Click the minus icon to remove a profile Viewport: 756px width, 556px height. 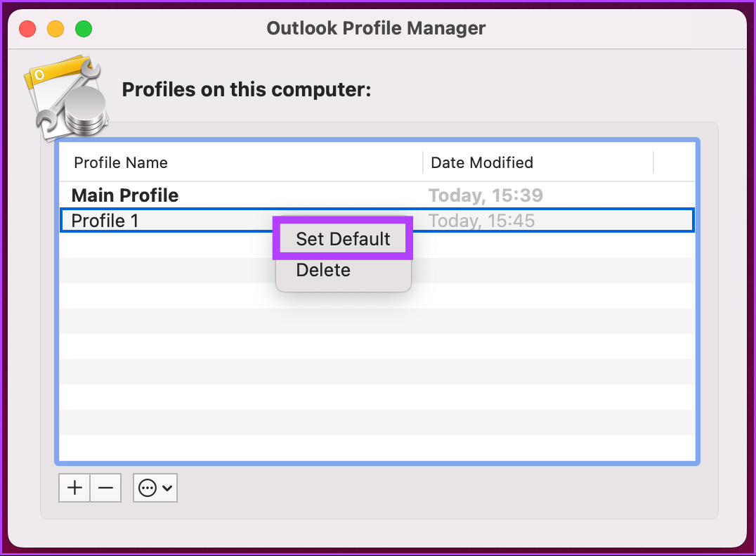pyautogui.click(x=105, y=487)
